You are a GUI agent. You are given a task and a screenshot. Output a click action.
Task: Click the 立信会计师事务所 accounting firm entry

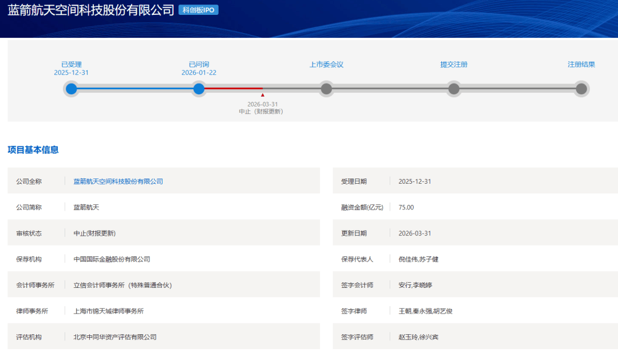[122, 285]
